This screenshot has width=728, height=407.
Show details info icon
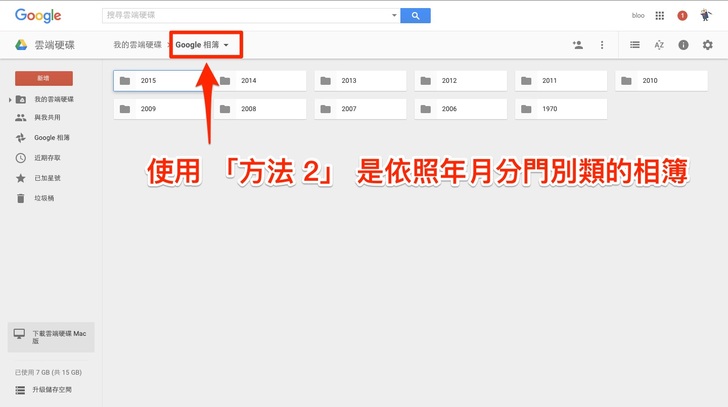[683, 45]
